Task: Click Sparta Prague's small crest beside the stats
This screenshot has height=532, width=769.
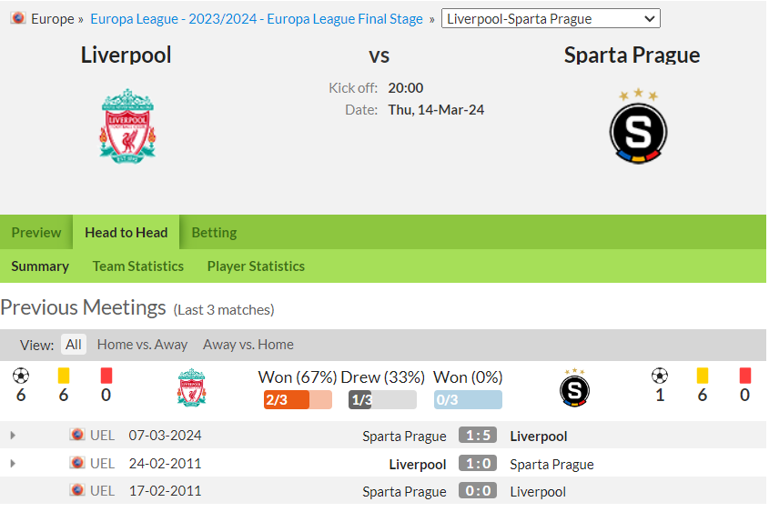Action: [574, 387]
